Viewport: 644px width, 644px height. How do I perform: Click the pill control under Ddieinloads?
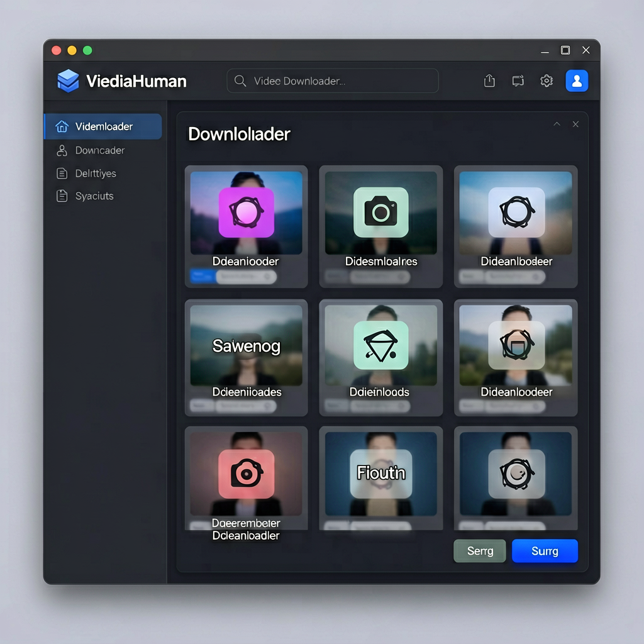click(x=380, y=406)
